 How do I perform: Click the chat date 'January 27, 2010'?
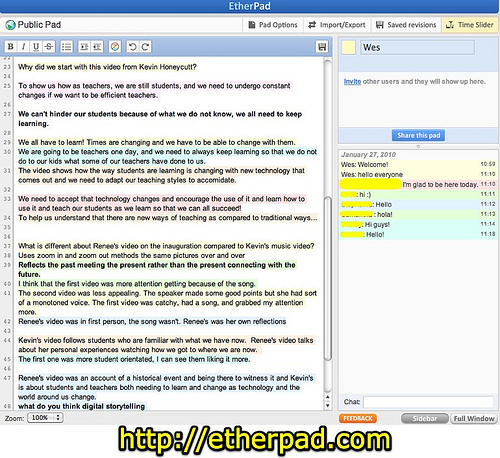pos(368,155)
